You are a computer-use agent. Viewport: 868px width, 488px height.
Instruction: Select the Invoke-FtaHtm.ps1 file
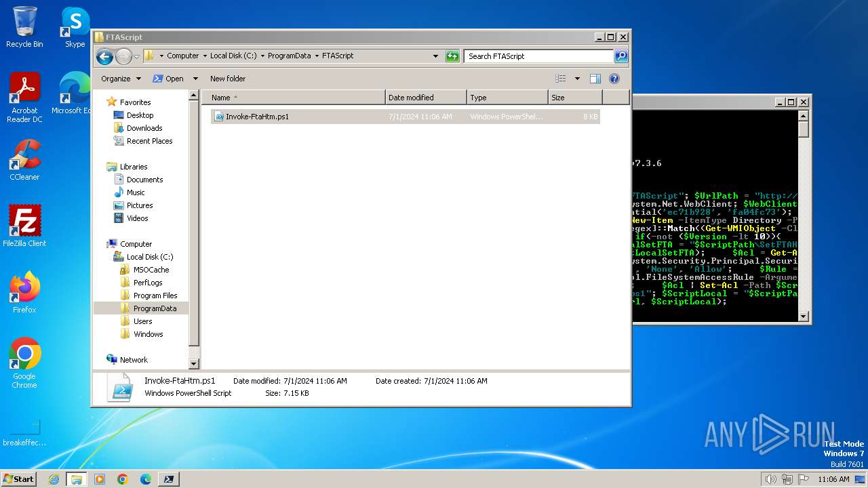[x=406, y=117]
